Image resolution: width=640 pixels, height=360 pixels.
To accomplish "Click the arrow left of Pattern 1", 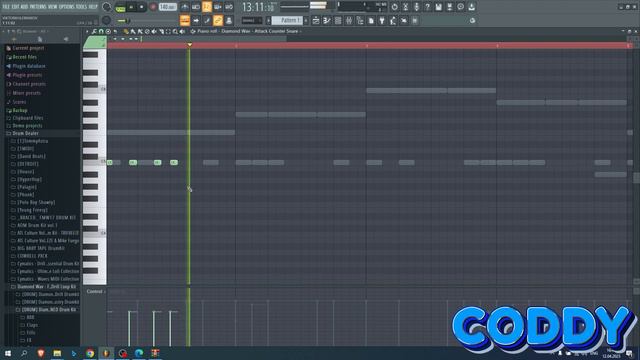I will (x=269, y=20).
